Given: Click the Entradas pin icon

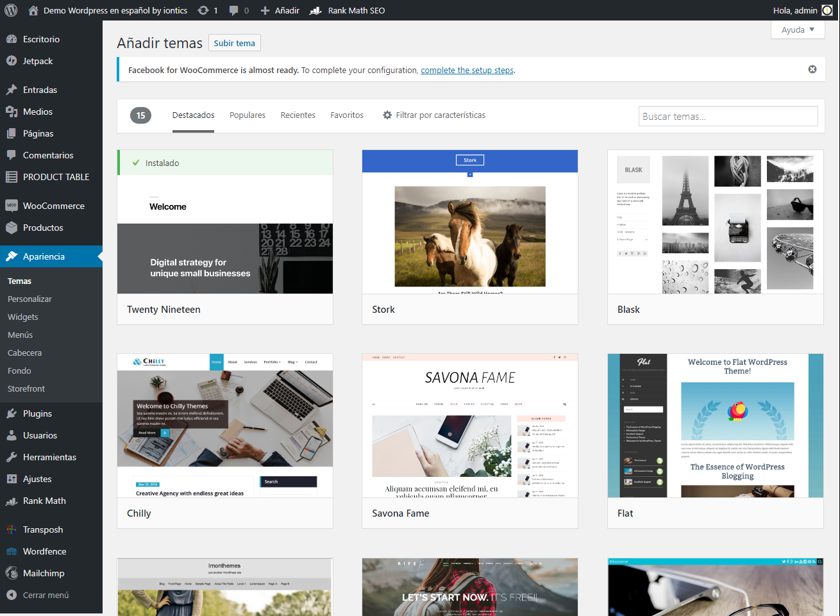Looking at the screenshot, I should point(12,90).
